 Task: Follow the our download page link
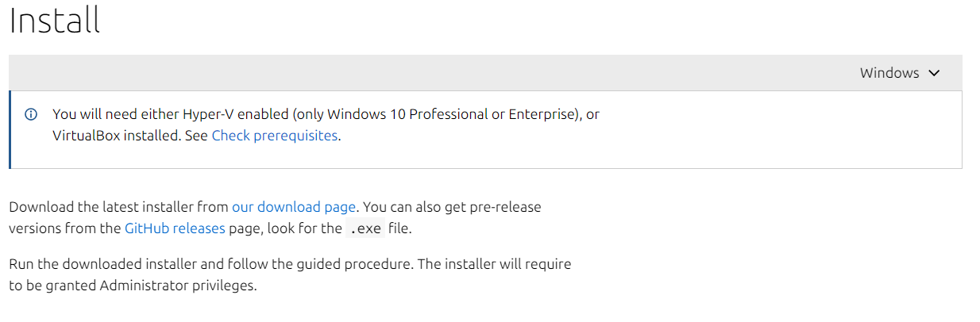point(294,207)
